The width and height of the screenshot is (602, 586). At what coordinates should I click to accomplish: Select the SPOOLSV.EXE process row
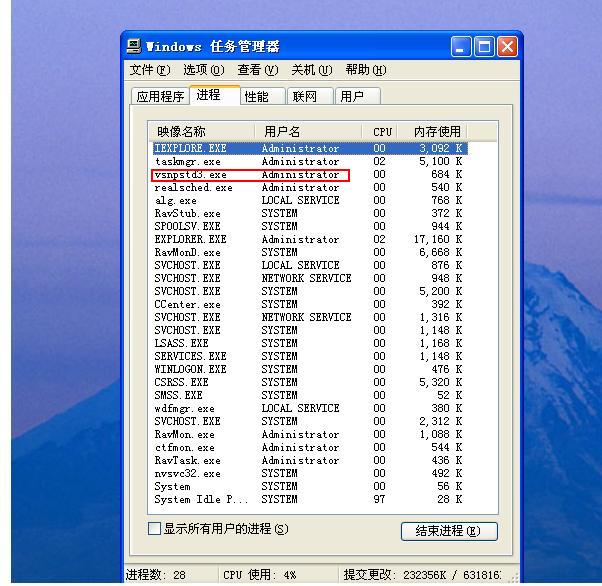click(x=310, y=226)
